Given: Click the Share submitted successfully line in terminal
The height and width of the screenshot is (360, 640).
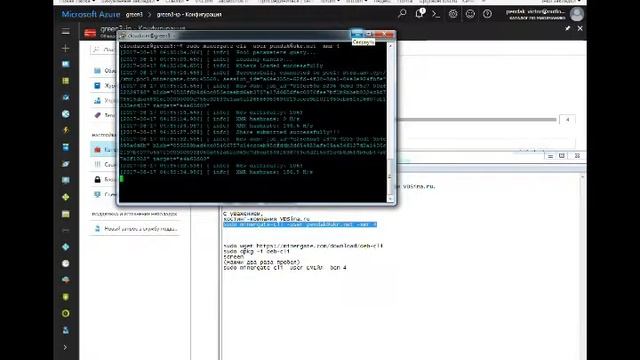Looking at the screenshot, I should pyautogui.click(x=230, y=132).
